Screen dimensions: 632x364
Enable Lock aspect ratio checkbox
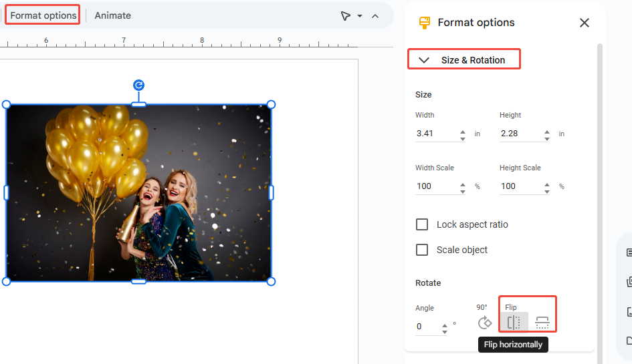click(422, 224)
